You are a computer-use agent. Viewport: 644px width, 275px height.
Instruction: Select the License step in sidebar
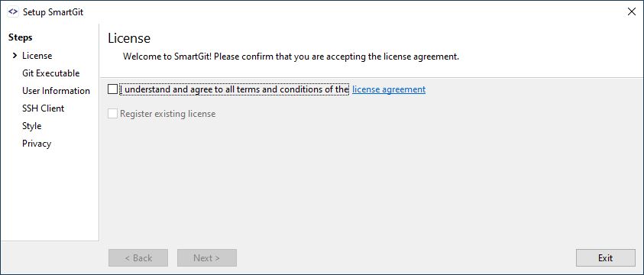37,56
